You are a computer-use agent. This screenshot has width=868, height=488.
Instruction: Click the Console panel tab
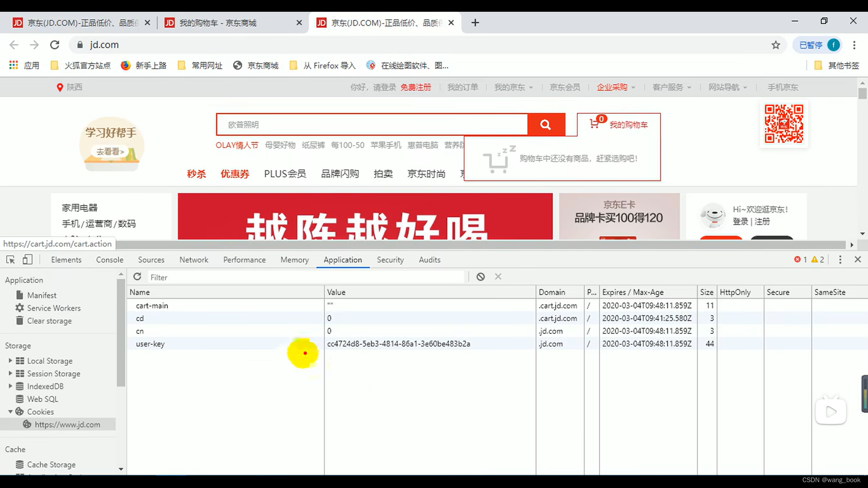click(110, 259)
